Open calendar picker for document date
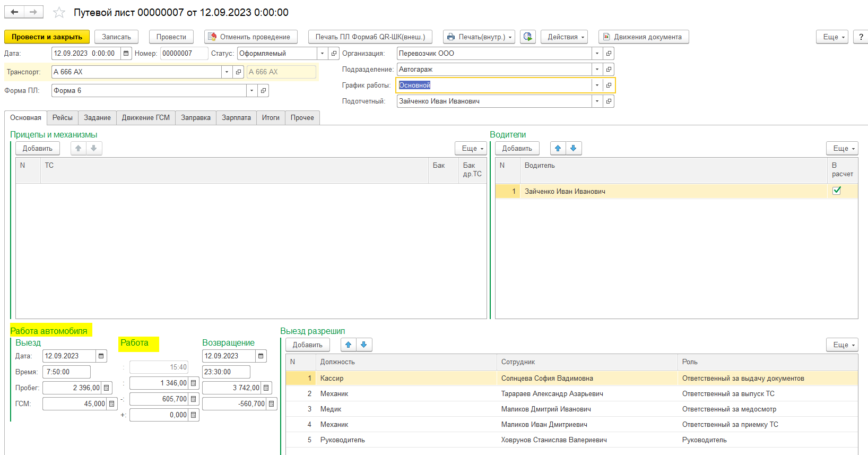This screenshot has height=455, width=868. (126, 53)
